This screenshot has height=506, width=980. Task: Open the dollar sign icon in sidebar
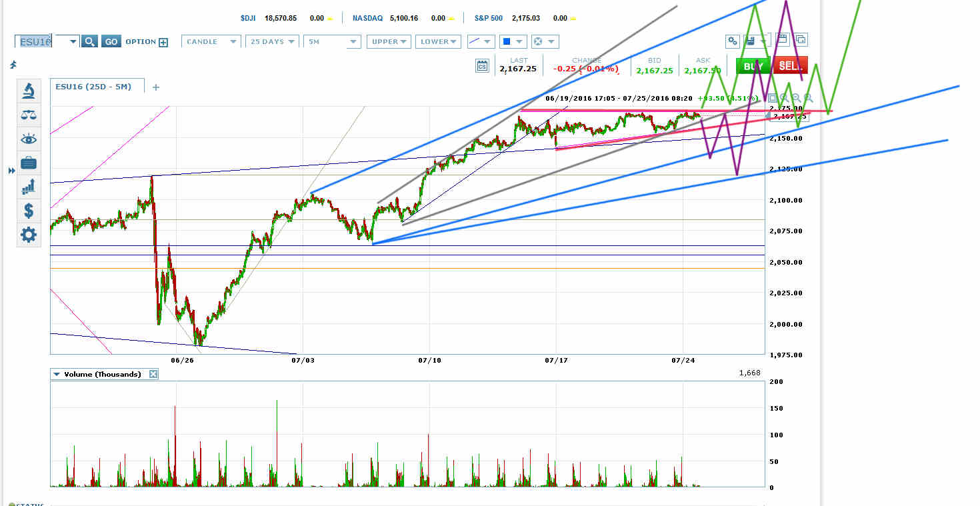(29, 211)
